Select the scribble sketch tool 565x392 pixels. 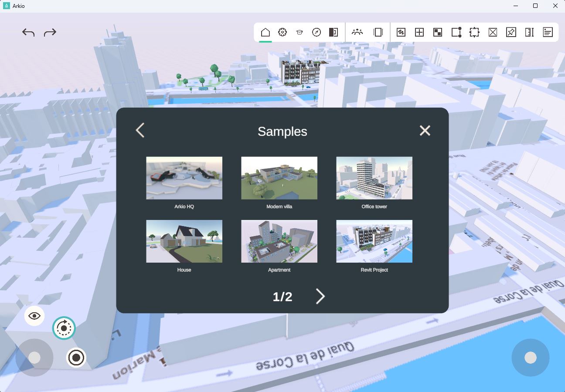coord(401,32)
